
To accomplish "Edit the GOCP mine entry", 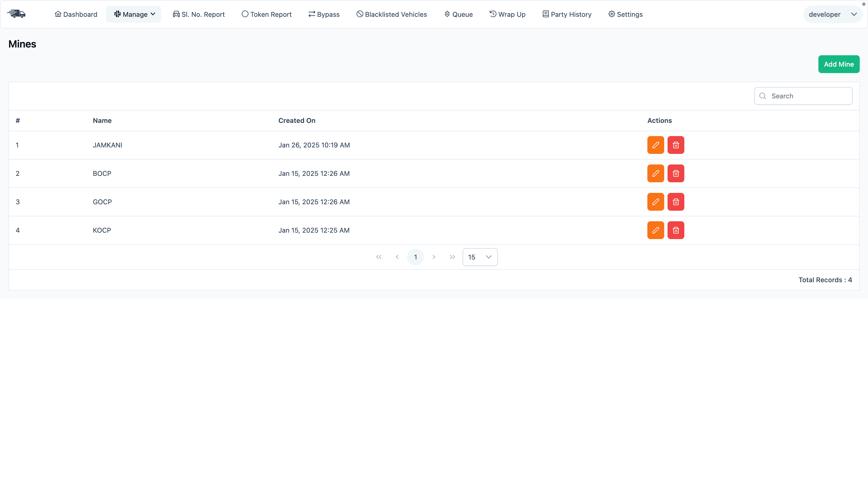I will tap(655, 202).
